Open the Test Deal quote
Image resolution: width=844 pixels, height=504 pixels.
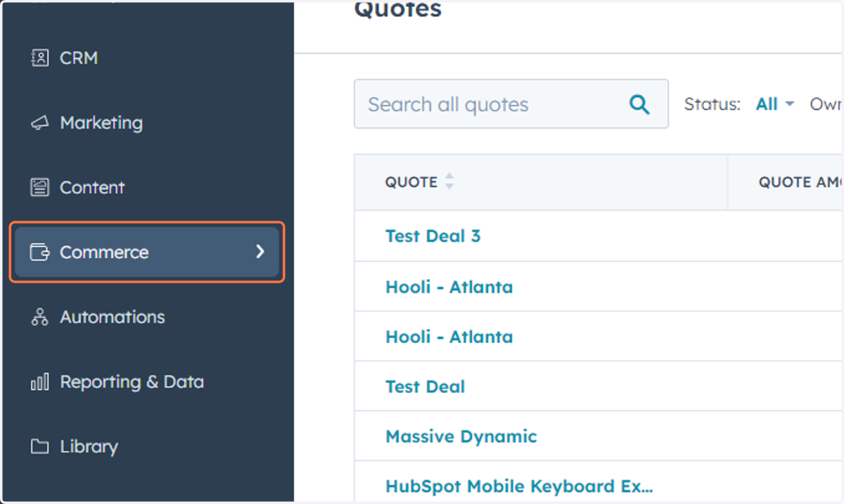pyautogui.click(x=425, y=387)
